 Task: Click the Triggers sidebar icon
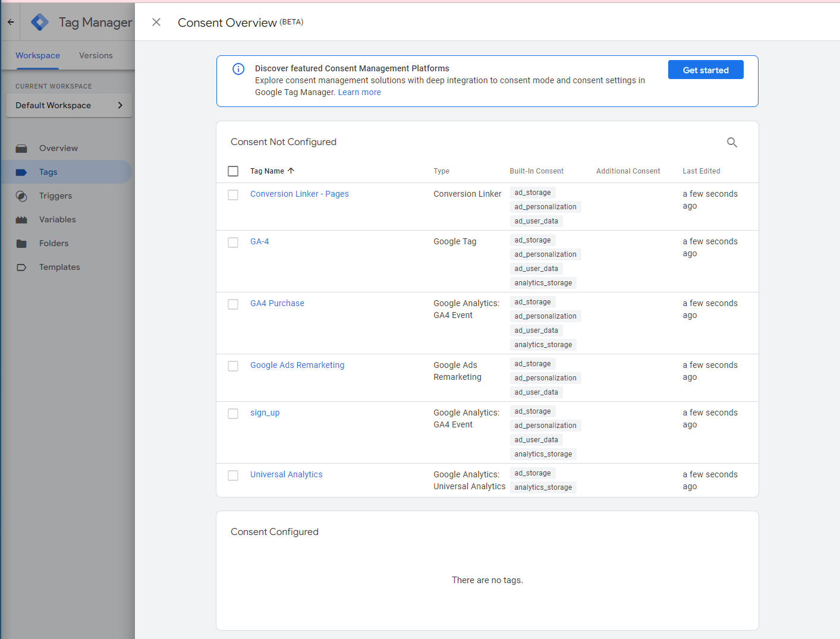21,196
